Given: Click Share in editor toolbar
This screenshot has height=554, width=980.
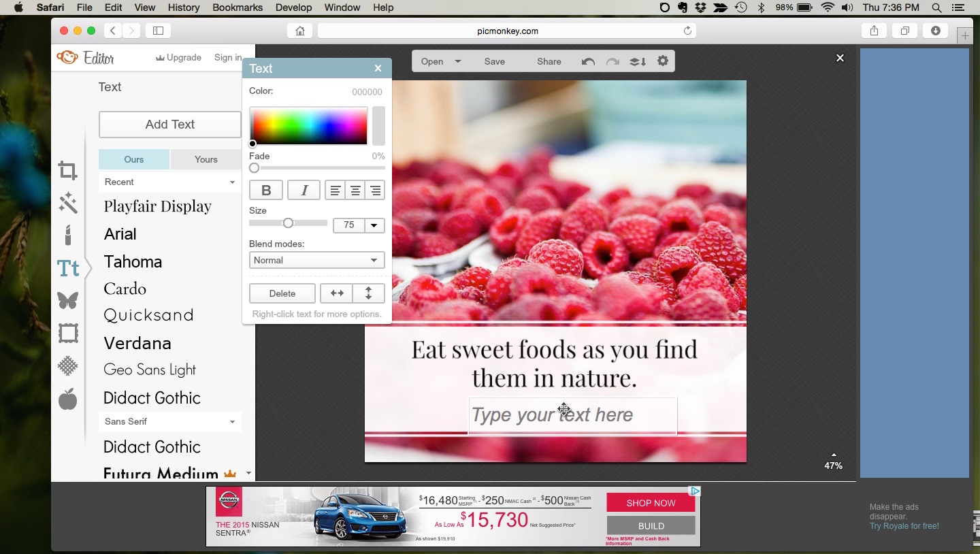Looking at the screenshot, I should pyautogui.click(x=549, y=61).
